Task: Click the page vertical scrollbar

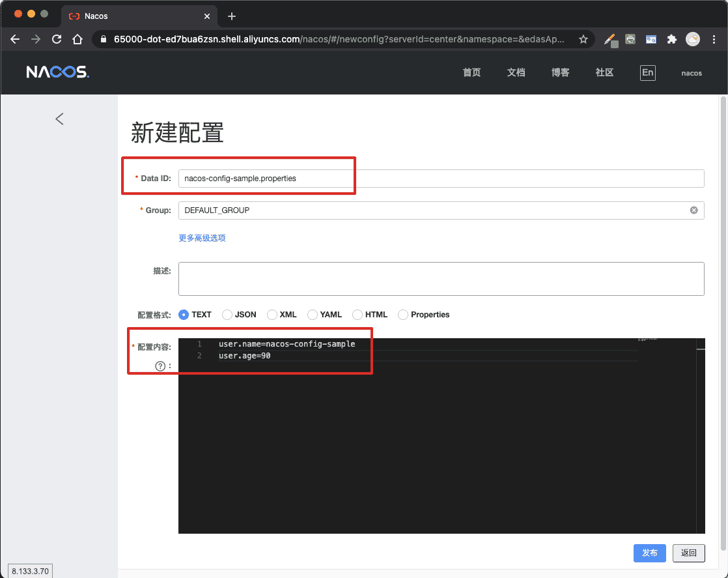Action: click(x=723, y=323)
